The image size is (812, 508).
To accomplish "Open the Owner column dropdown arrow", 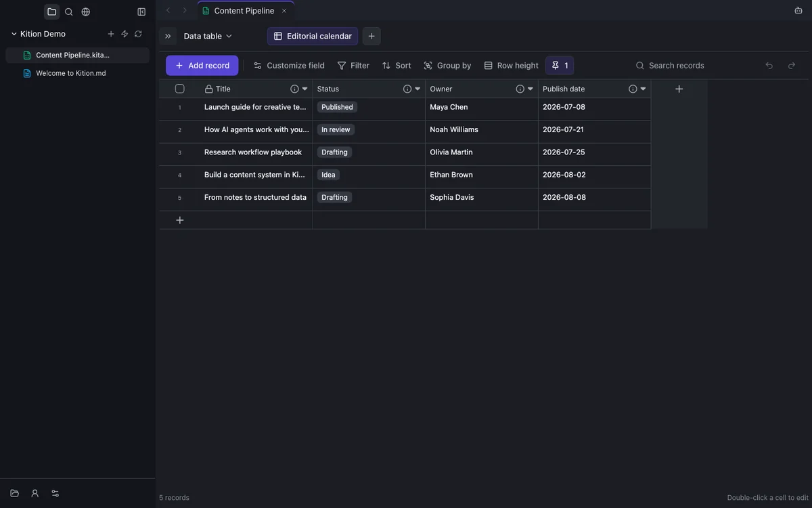I will (531, 89).
